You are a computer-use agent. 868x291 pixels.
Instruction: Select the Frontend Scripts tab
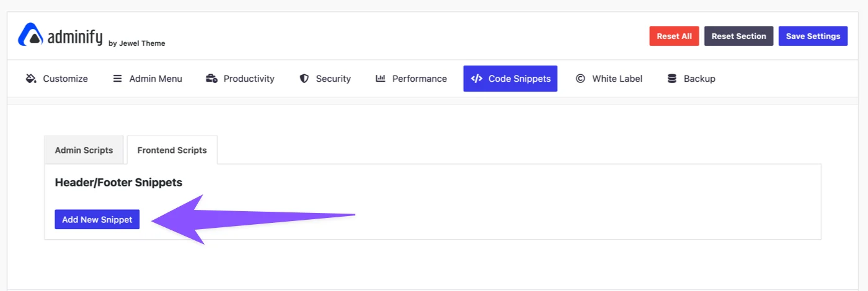[x=172, y=150]
